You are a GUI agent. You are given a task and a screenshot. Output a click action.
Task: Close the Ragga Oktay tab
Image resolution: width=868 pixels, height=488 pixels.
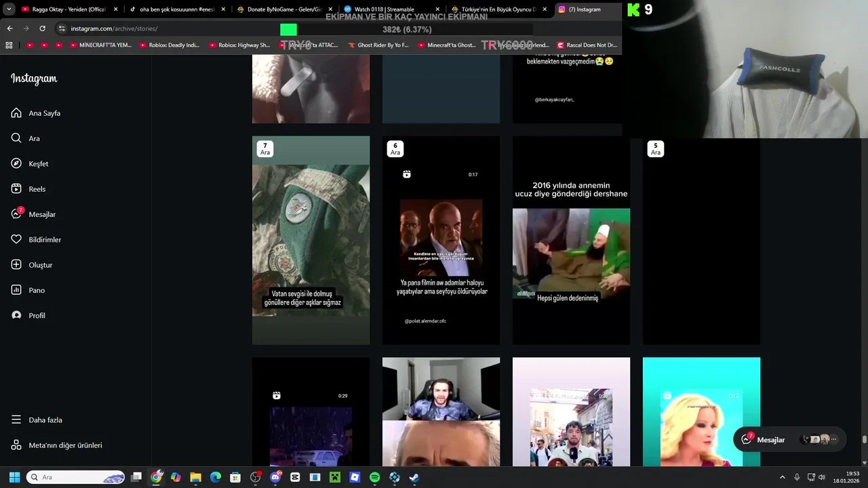[115, 9]
